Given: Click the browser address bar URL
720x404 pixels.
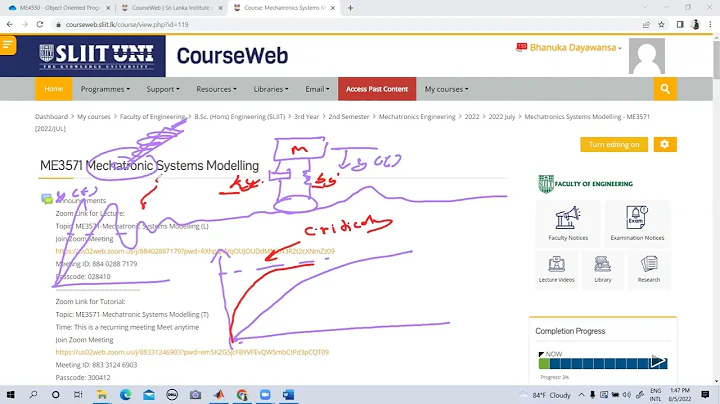Looking at the screenshot, I should (x=127, y=24).
